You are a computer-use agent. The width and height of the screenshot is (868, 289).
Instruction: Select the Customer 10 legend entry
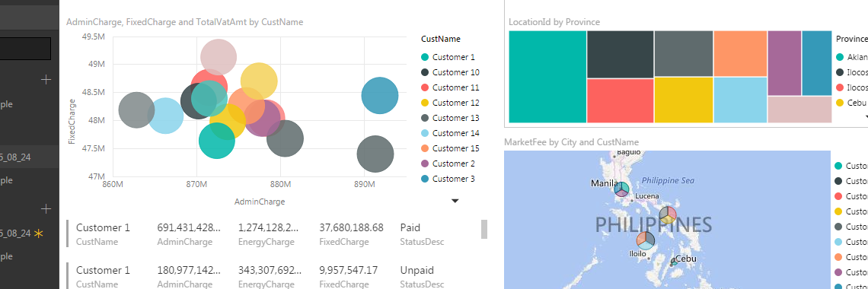point(450,72)
